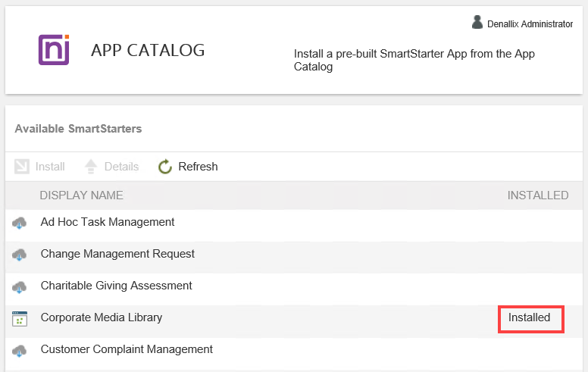The width and height of the screenshot is (588, 372).
Task: Click the Nintex purple logo icon
Action: (x=54, y=50)
